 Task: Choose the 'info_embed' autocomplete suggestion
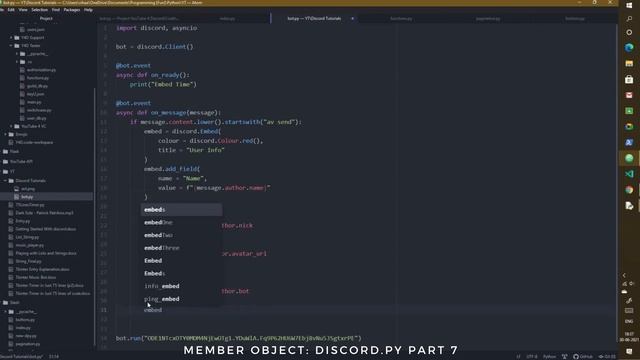point(182,286)
